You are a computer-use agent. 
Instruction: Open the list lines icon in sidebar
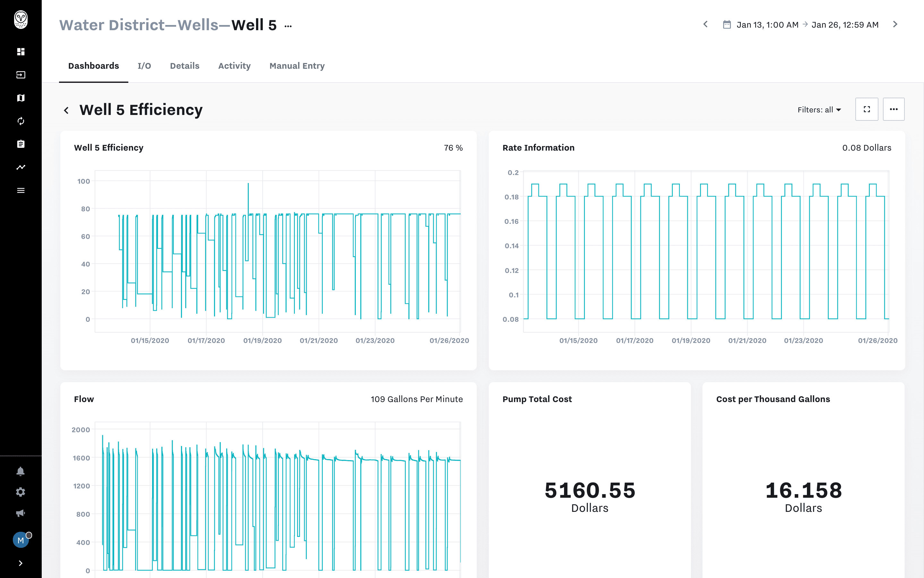point(21,190)
